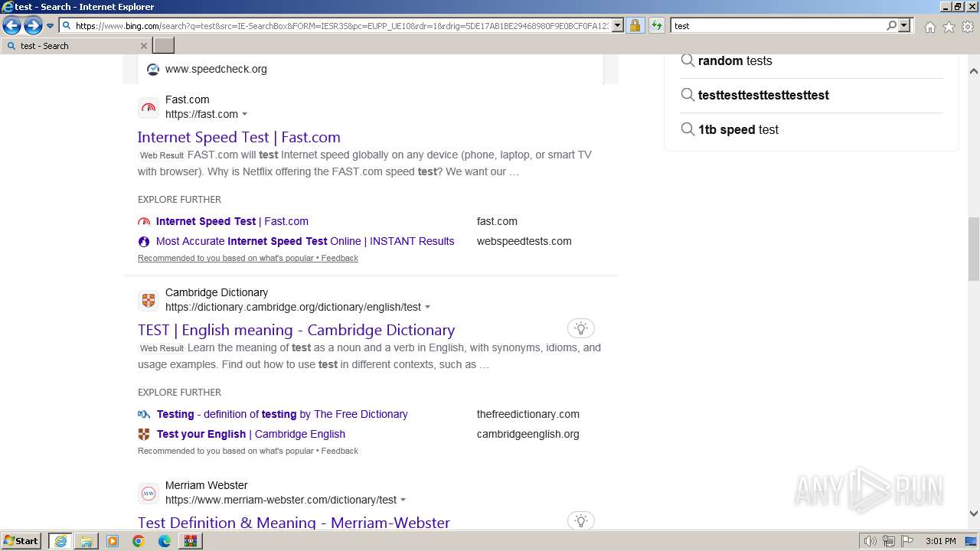The width and height of the screenshot is (980, 551).
Task: Open 'Most Accurate Internet Speed Test Online' link
Action: click(x=305, y=241)
